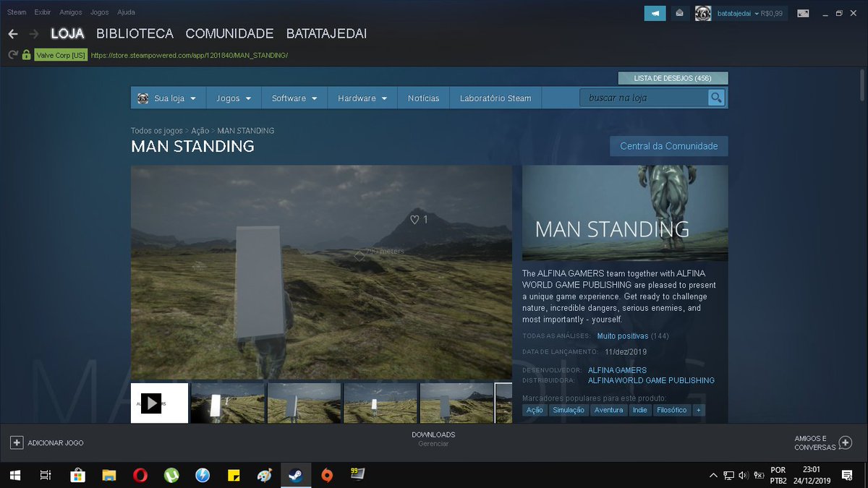868x488 pixels.
Task: Open uTorrent from taskbar
Action: pos(171,475)
